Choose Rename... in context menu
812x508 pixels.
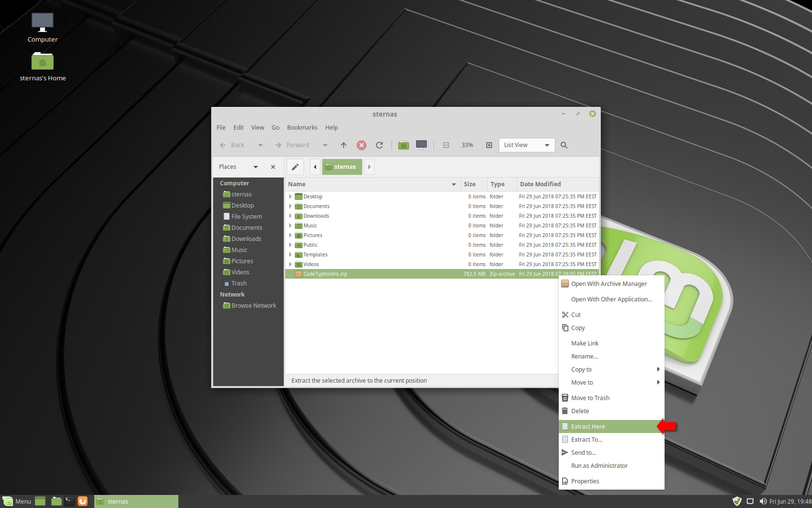coord(611,357)
